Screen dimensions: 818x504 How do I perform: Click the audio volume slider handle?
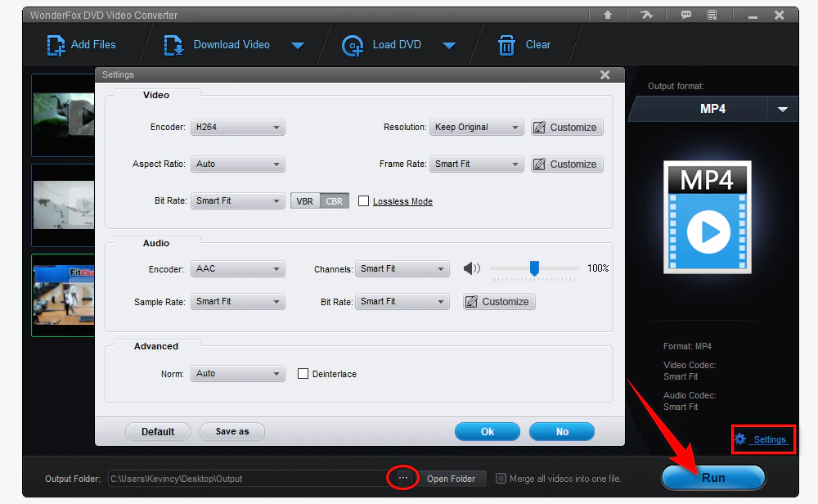tap(534, 268)
